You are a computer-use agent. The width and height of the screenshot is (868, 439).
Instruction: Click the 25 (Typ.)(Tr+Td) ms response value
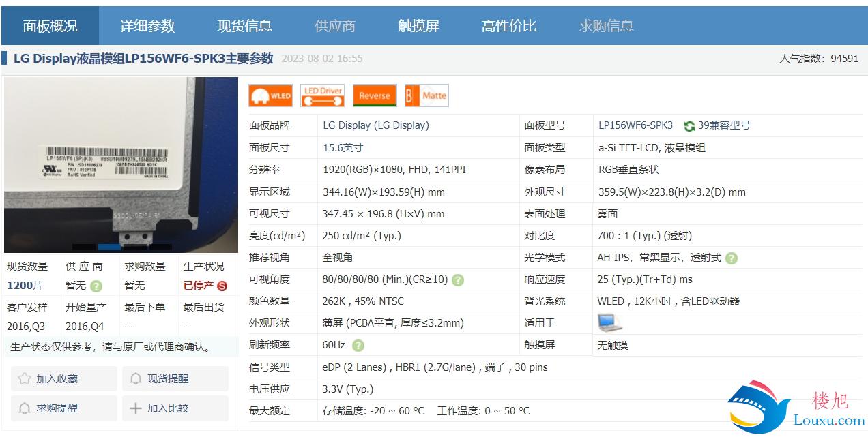[x=645, y=279]
